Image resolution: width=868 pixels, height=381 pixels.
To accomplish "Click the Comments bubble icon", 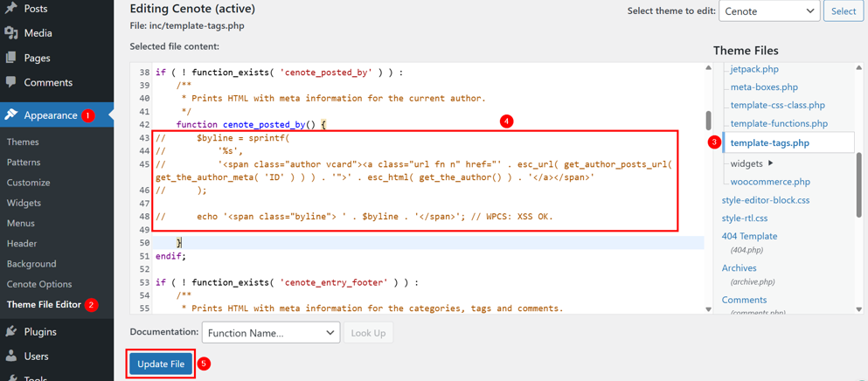I will tap(11, 82).
